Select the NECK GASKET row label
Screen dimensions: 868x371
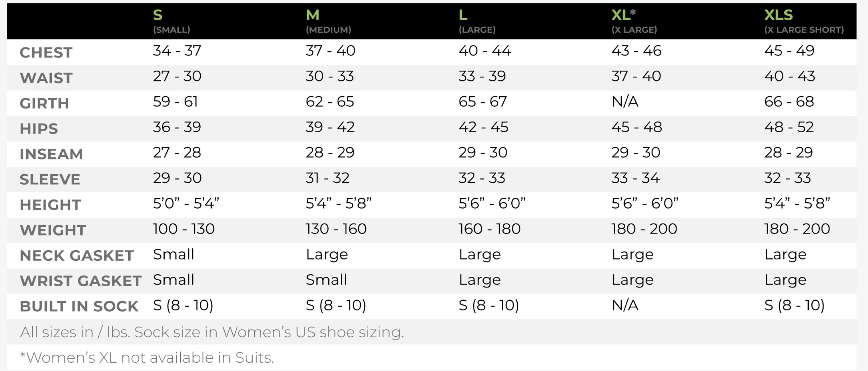77,255
